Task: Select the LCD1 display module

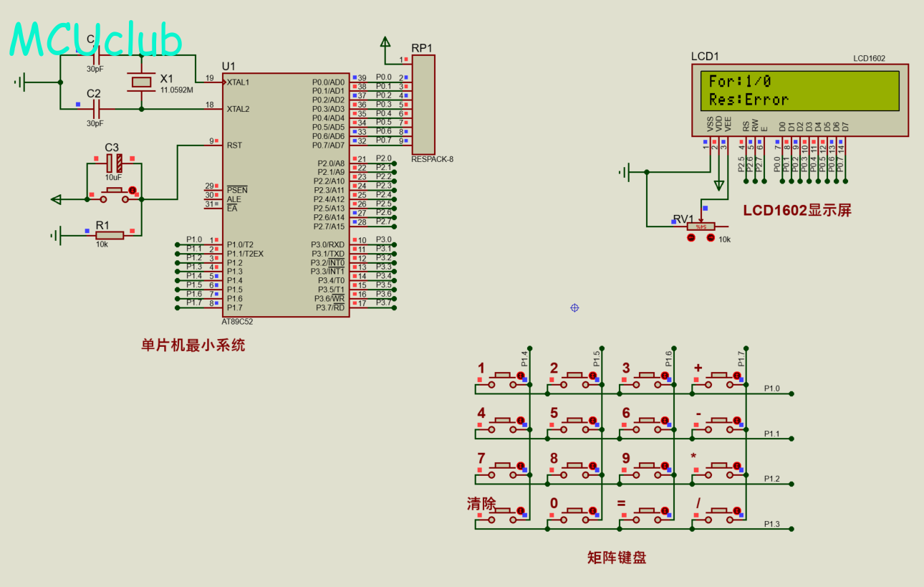Action: point(799,100)
